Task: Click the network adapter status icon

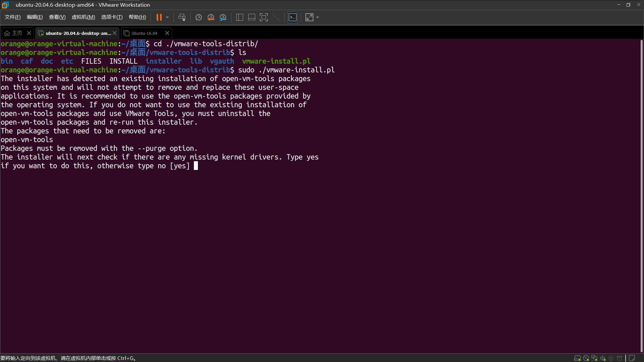Action: tap(594, 358)
